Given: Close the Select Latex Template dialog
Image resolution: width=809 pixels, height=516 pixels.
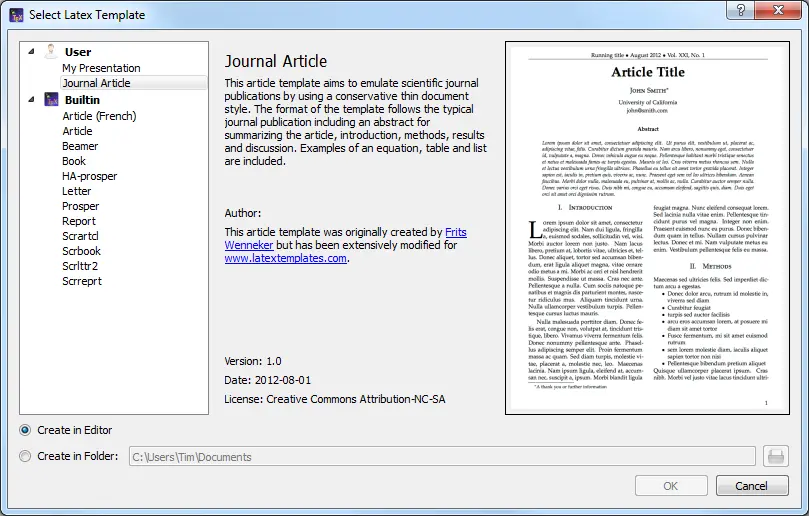Looking at the screenshot, I should pyautogui.click(x=779, y=11).
